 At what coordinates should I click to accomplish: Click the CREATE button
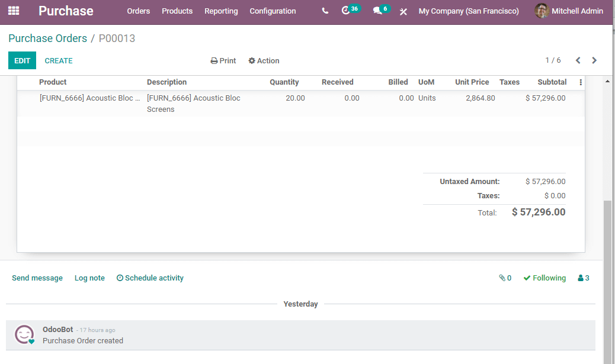59,61
